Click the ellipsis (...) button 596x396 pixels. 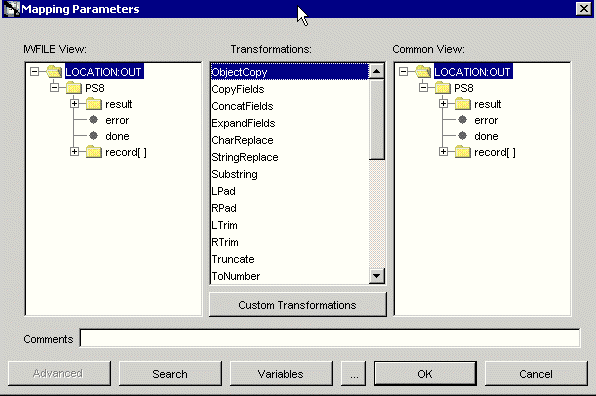(x=354, y=374)
